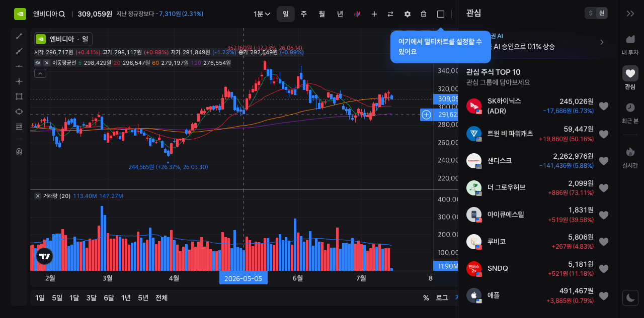
Task: Open the candlestick chart type icon
Action: pyautogui.click(x=357, y=14)
